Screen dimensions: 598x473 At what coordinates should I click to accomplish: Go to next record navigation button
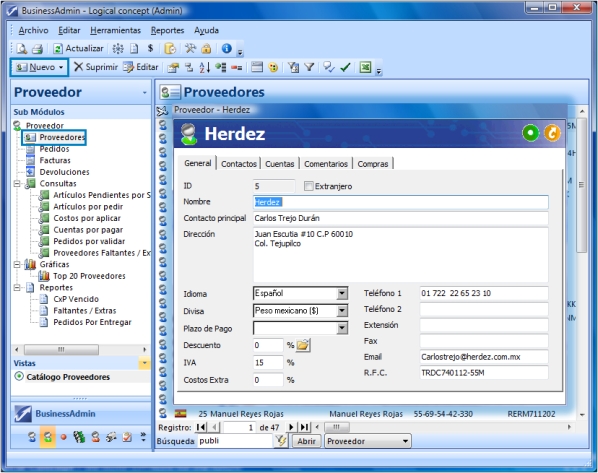coord(291,427)
